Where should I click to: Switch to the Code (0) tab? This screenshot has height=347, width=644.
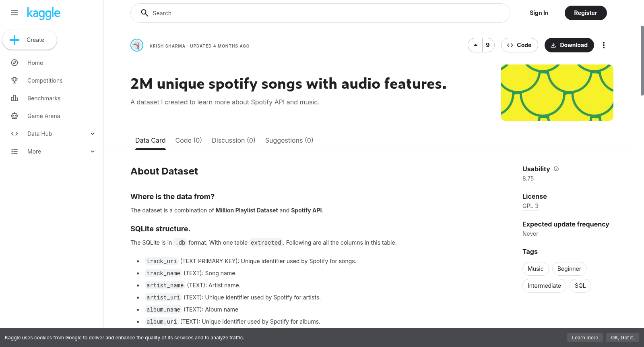tap(188, 140)
